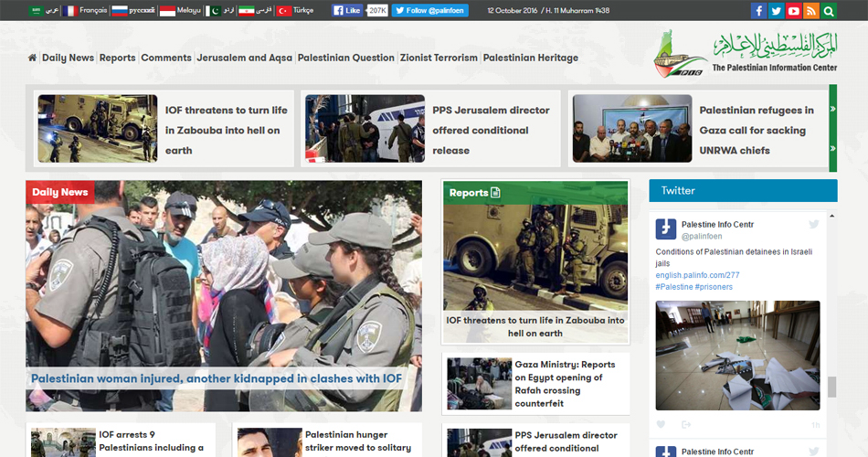Image resolution: width=868 pixels, height=457 pixels.
Task: Click the #prisoners hashtag
Action: (x=714, y=287)
